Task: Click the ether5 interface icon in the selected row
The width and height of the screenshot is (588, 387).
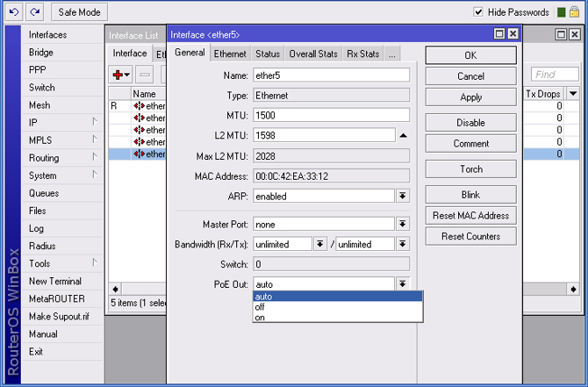Action: pos(139,154)
